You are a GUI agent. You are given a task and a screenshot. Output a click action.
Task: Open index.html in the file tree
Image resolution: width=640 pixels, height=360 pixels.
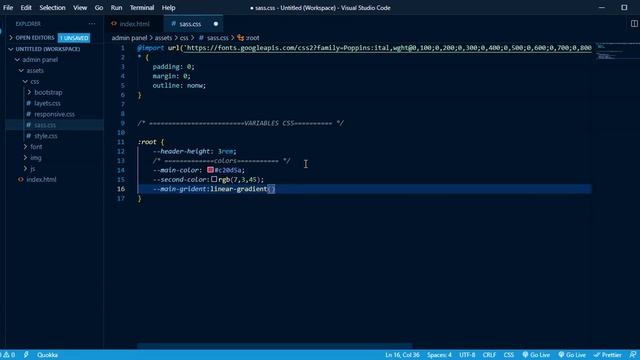coord(41,180)
